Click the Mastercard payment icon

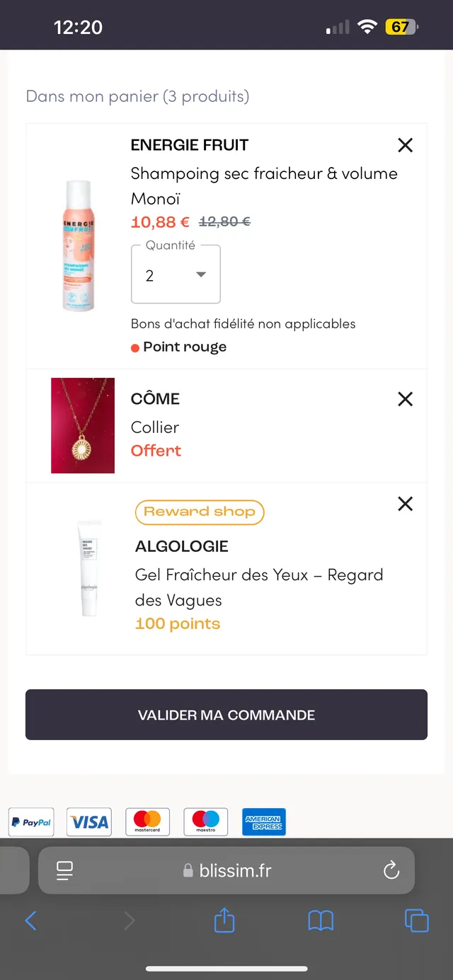pos(147,822)
